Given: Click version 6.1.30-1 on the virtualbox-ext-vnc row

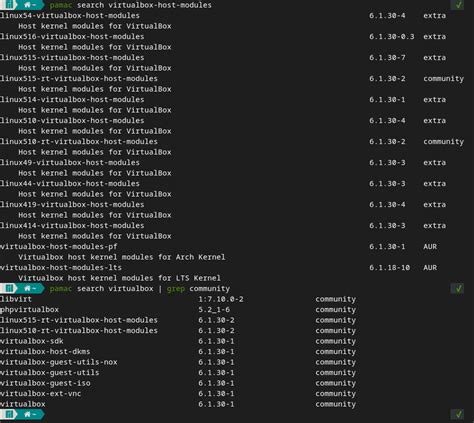Looking at the screenshot, I should (x=216, y=394).
